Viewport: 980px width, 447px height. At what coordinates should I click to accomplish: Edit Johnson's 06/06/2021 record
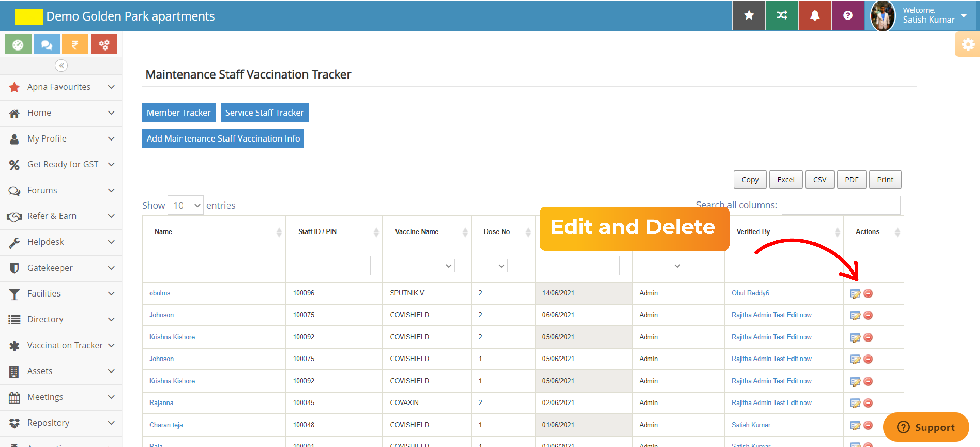pyautogui.click(x=855, y=315)
